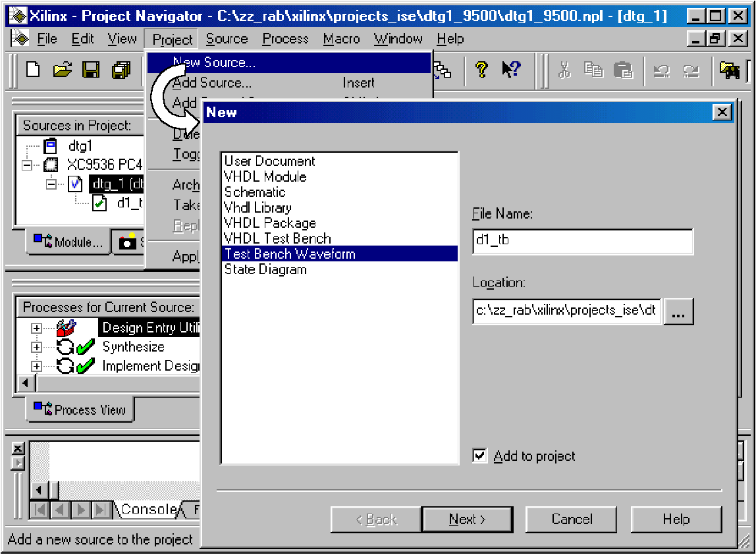Click the Synthesize process status icon
The height and width of the screenshot is (555, 756).
[75, 347]
